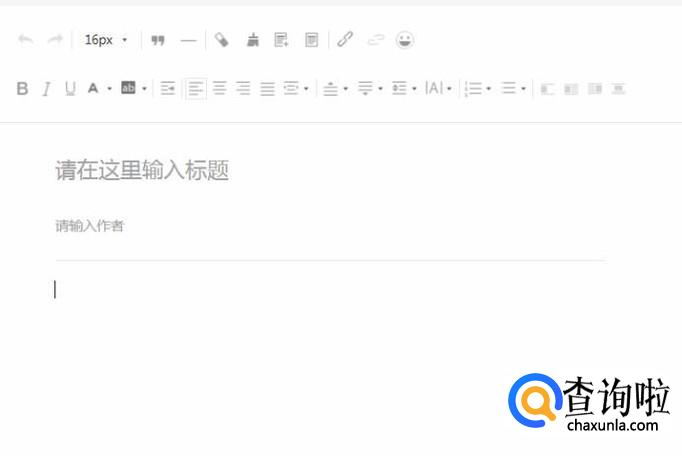Apply the font color A button
This screenshot has height=456, width=682.
[93, 88]
